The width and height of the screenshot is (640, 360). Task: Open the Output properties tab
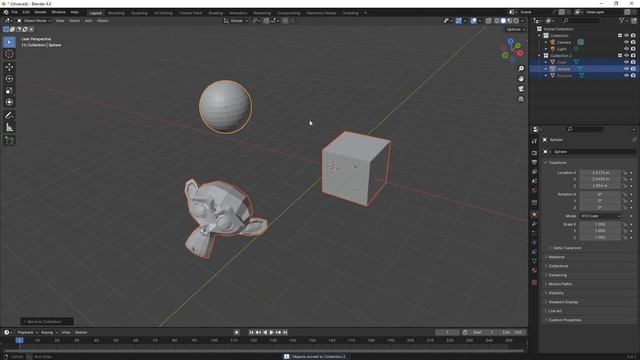[x=534, y=162]
